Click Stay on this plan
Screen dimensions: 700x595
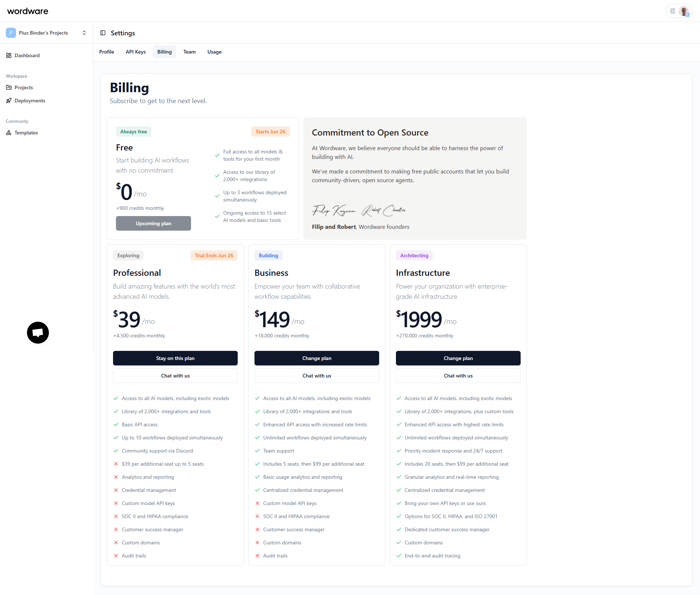[x=175, y=358]
